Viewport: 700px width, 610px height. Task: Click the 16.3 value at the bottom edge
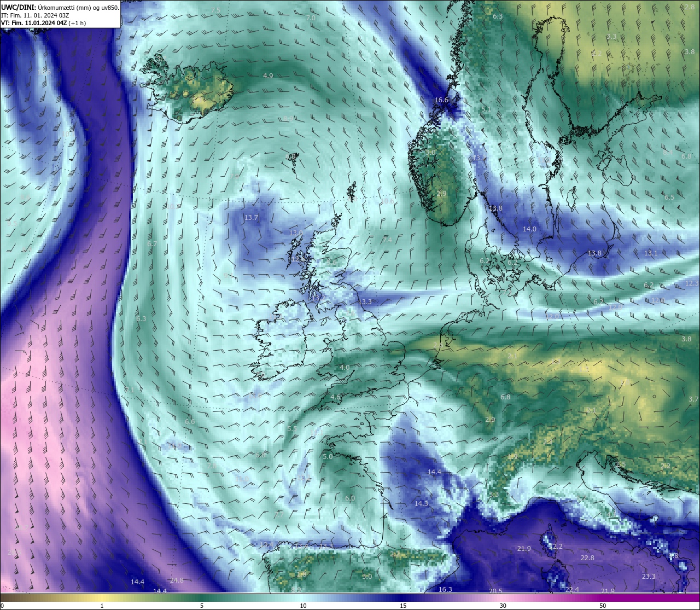(x=445, y=590)
